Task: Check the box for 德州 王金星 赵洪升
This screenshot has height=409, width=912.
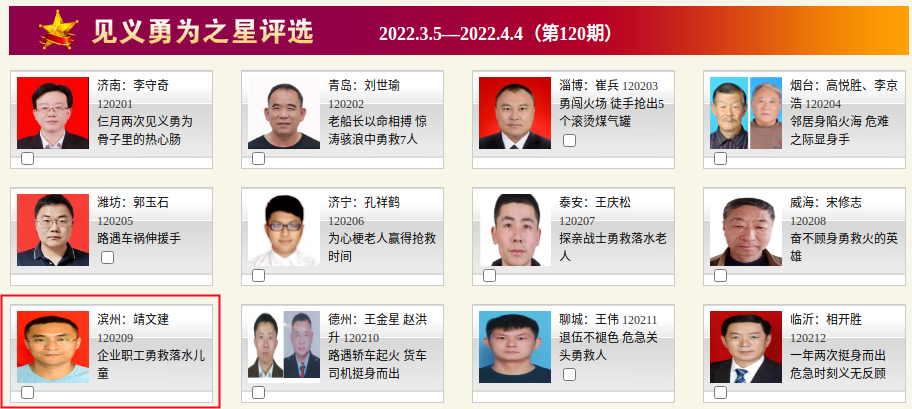Action: pos(258,393)
